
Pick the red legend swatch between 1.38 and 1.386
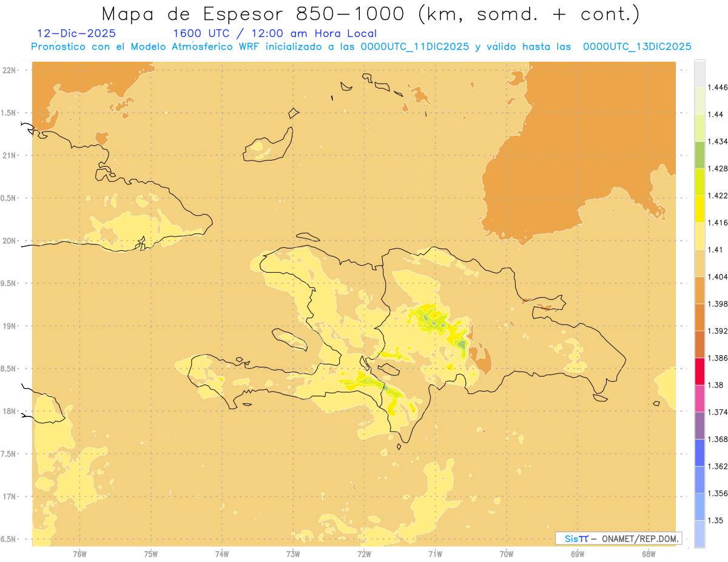point(699,372)
